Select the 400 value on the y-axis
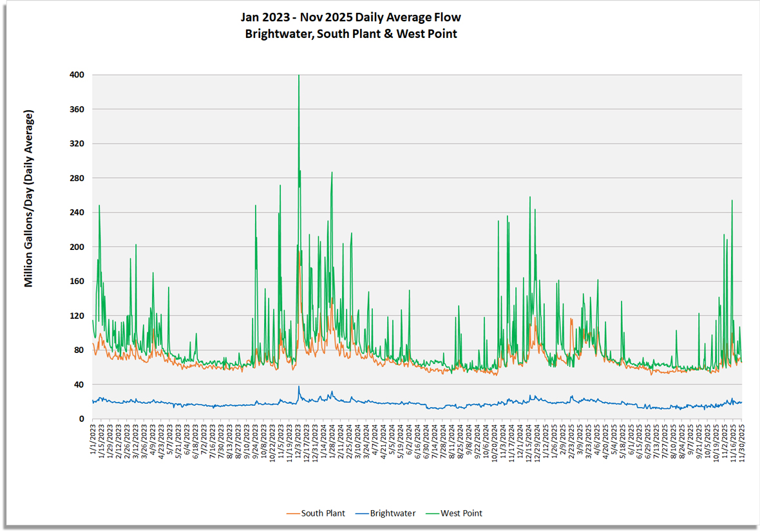The width and height of the screenshot is (760, 532). point(78,75)
